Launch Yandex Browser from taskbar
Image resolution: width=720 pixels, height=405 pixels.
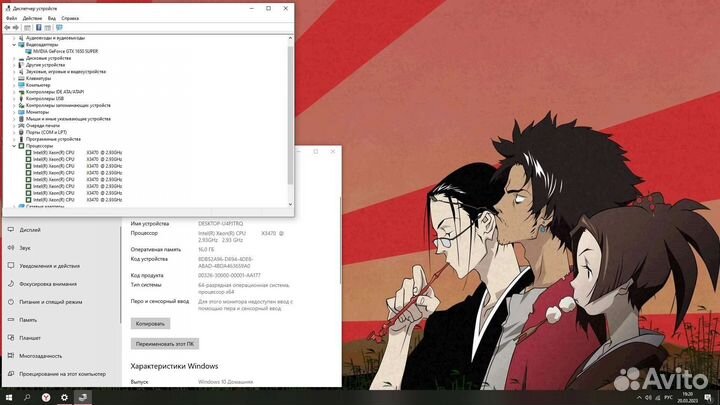pos(46,397)
